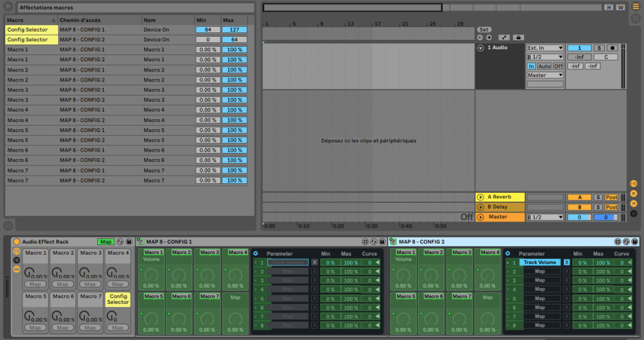Click the Map slot in row 2 of CONFIG 2

tap(540, 271)
